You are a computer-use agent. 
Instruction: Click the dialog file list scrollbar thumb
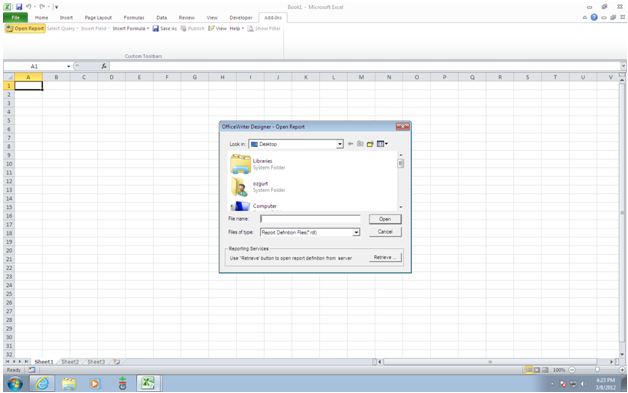(401, 163)
